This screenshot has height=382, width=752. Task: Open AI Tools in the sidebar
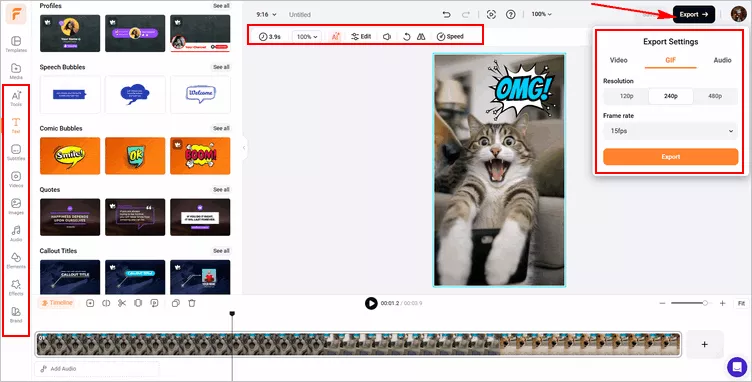[x=16, y=98]
